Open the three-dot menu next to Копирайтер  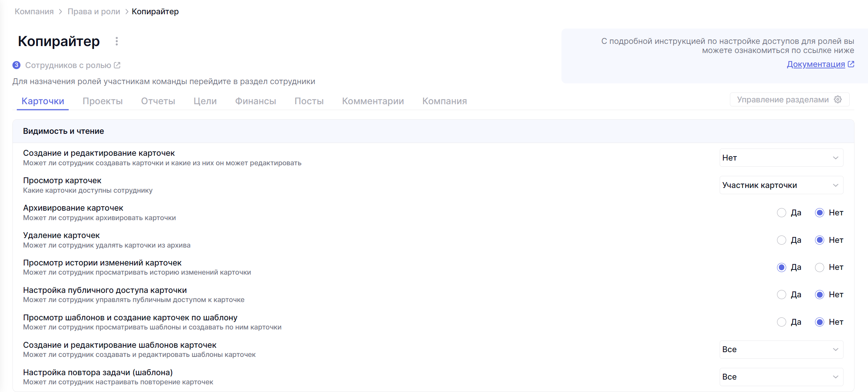coord(117,41)
